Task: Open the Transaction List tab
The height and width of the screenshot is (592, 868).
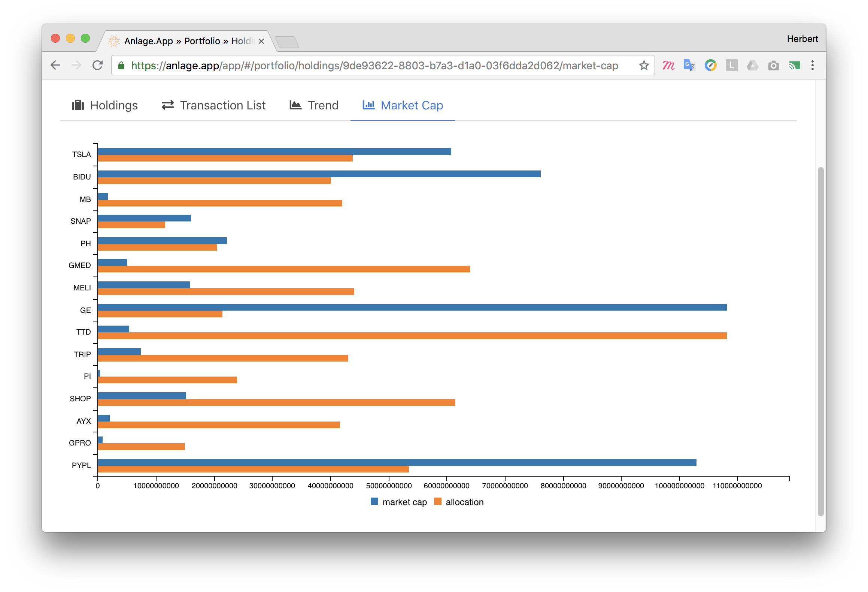Action: pyautogui.click(x=213, y=105)
